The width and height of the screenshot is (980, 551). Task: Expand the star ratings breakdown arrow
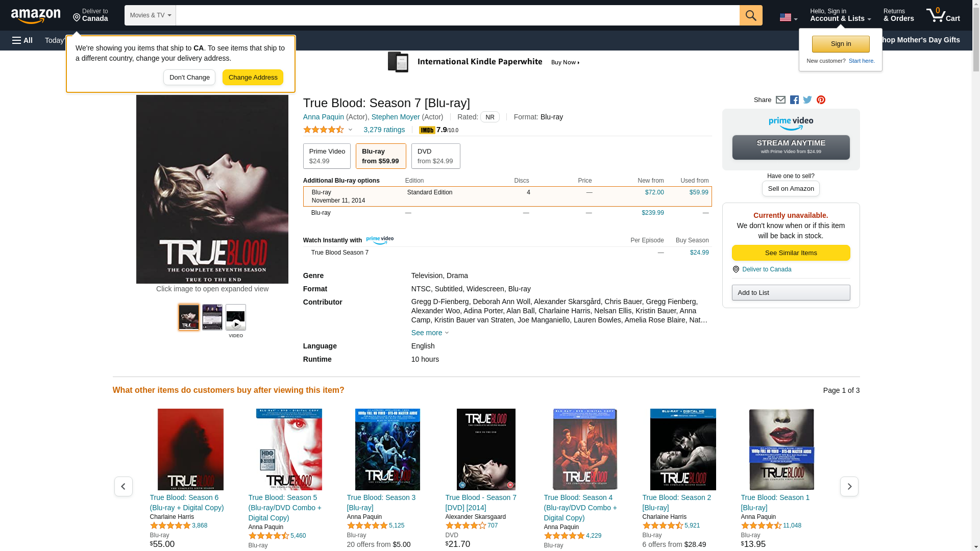[350, 130]
